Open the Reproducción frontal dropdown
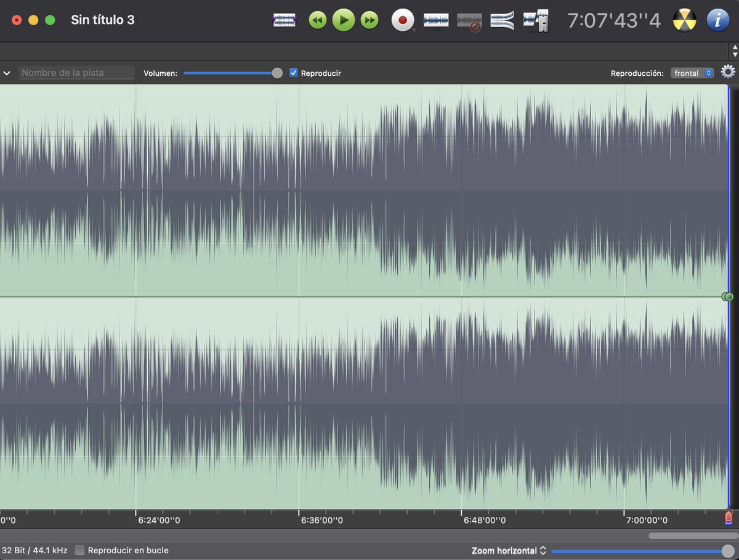 692,73
